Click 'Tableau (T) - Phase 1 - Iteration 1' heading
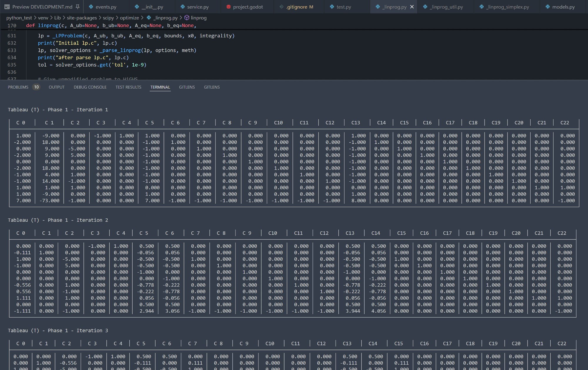Viewport: 588px width, 370px height. point(58,109)
